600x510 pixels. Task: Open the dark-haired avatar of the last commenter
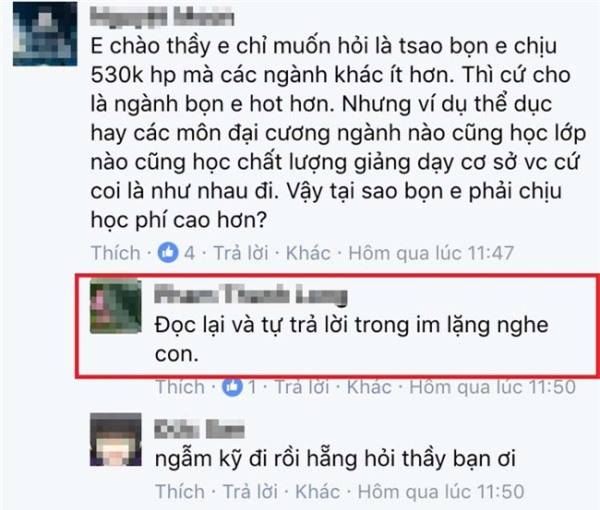[x=116, y=440]
